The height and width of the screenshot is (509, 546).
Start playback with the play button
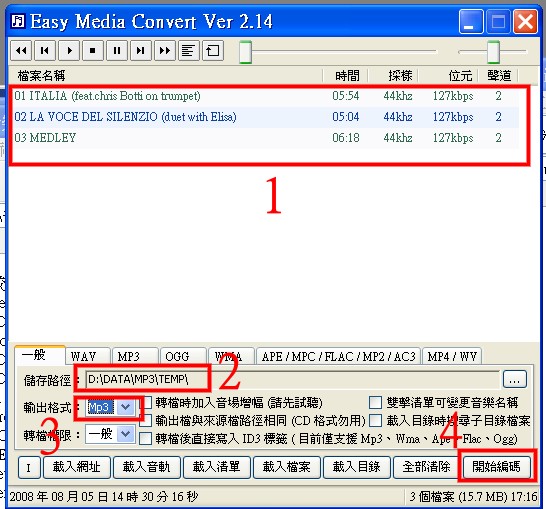[x=69, y=51]
